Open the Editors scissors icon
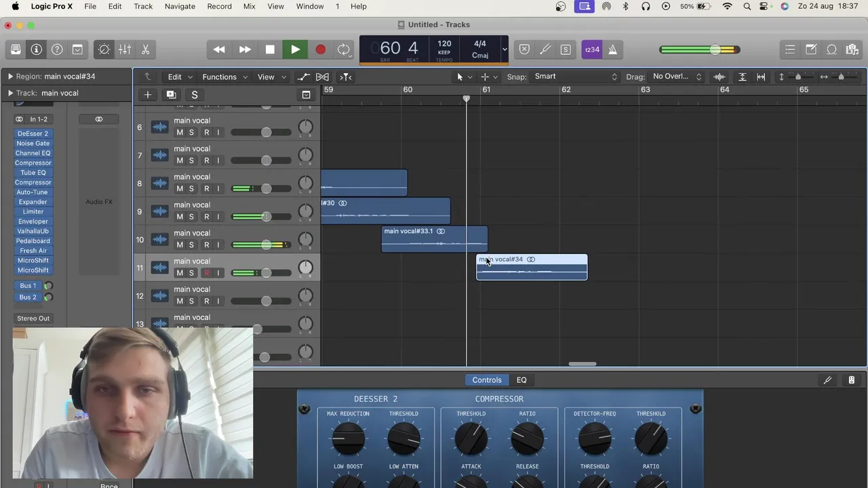Image resolution: width=868 pixels, height=488 pixels. tap(145, 49)
